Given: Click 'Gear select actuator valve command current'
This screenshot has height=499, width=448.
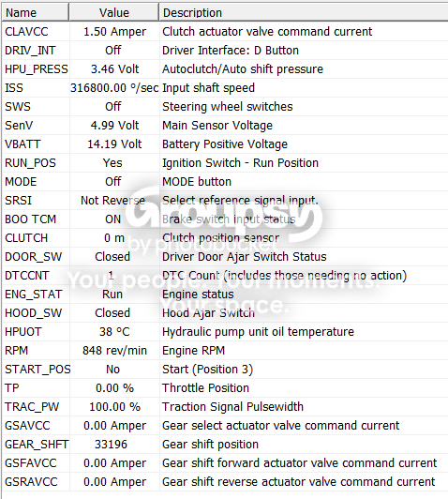Looking at the screenshot, I should [281, 426].
